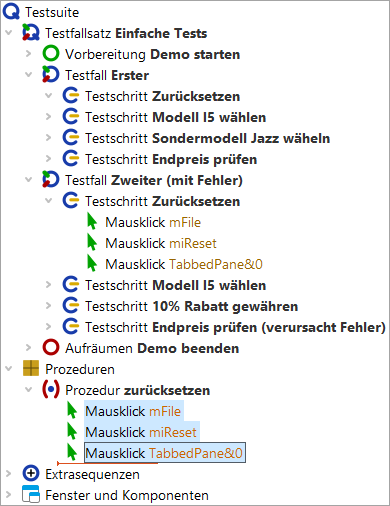
Task: Click the red circle Aufräumen icon
Action: coord(51,348)
